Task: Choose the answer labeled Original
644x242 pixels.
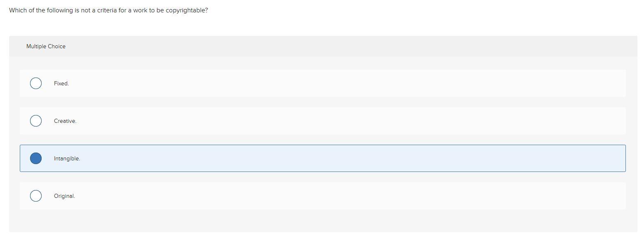Action: [x=64, y=195]
